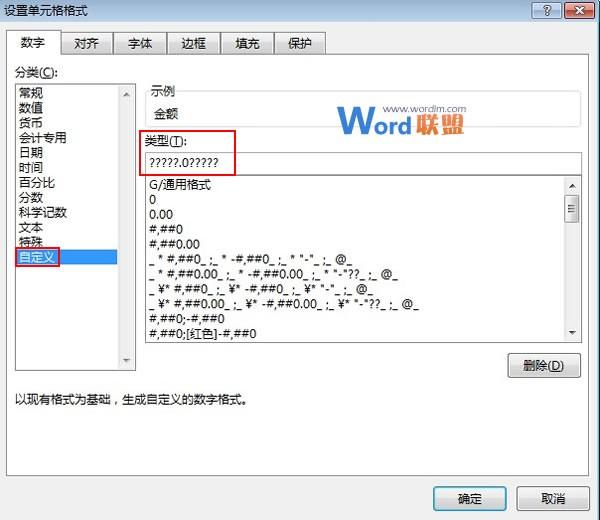Open the dialog help question mark button

(x=546, y=10)
